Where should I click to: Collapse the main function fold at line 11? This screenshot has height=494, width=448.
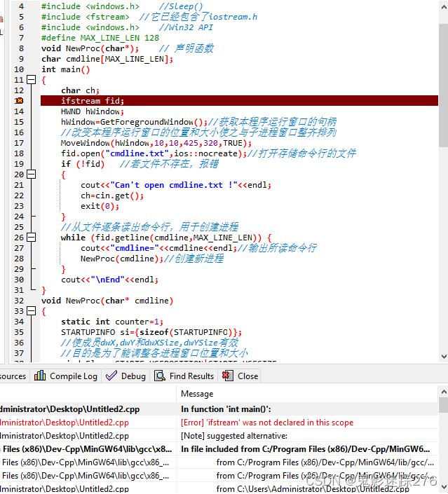click(x=32, y=80)
